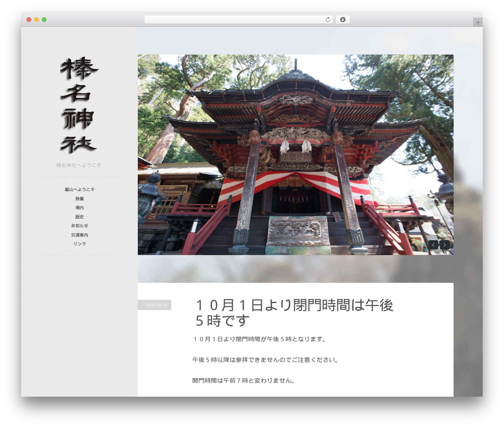Image resolution: width=504 pixels, height=427 pixels.
Task: Open the 交通案内 page
Action: [x=80, y=235]
